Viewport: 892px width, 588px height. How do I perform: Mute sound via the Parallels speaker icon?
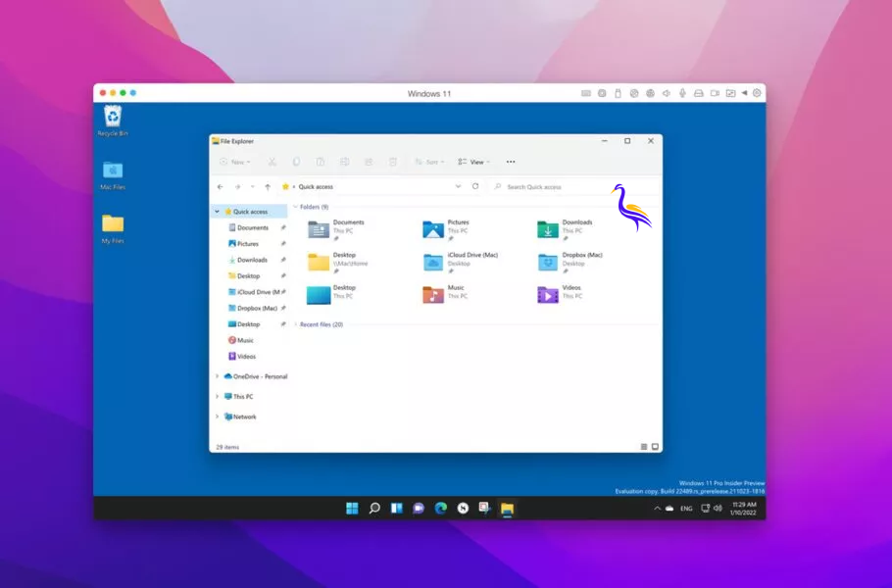[x=666, y=93]
